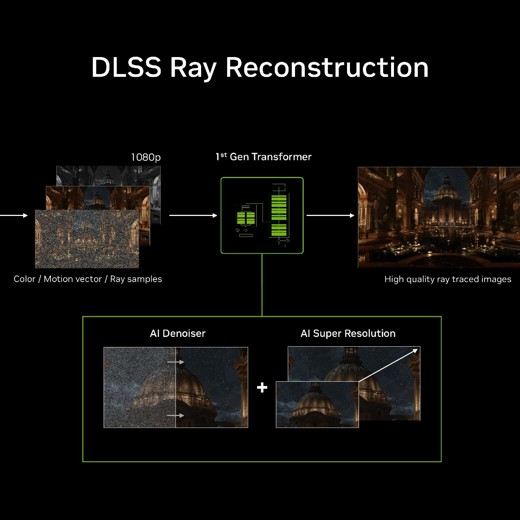Viewport: 520px width, 520px height.
Task: Click the High quality ray traced images caption
Action: [448, 279]
